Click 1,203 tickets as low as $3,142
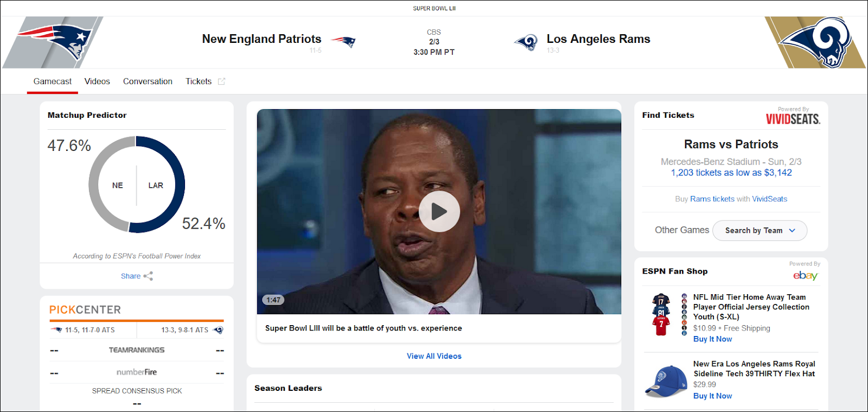 pyautogui.click(x=731, y=173)
